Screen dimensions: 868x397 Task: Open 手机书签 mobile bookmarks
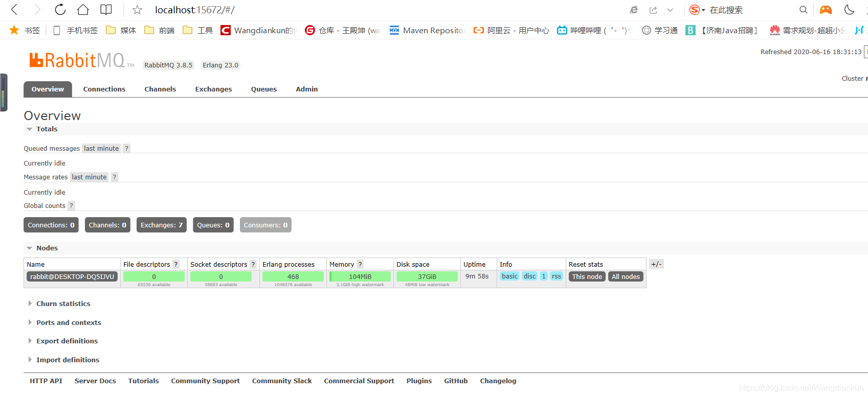[x=75, y=30]
